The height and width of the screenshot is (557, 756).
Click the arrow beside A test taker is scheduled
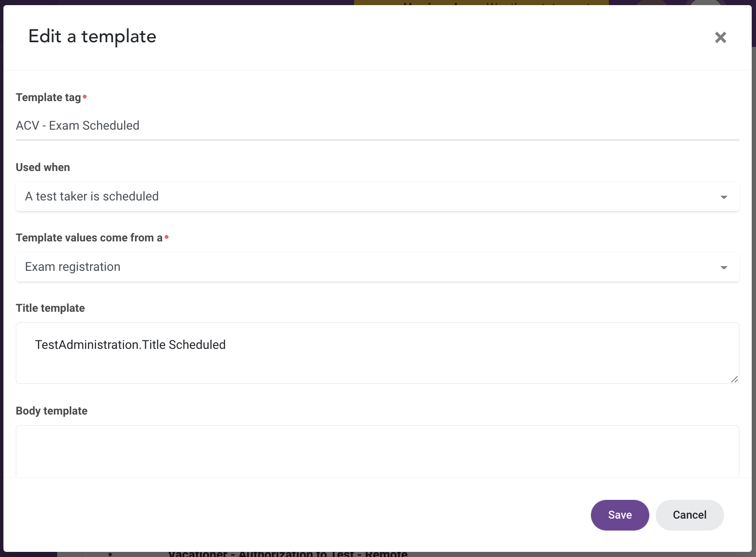[724, 197]
